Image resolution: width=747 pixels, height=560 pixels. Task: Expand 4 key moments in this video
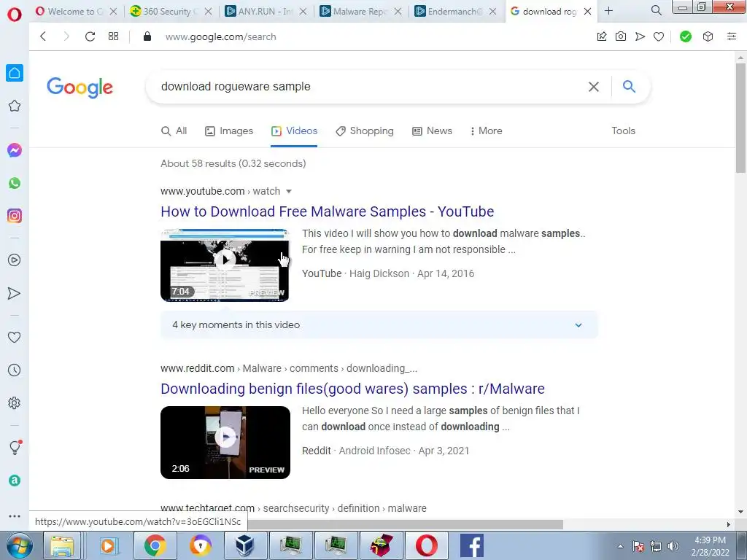pyautogui.click(x=379, y=324)
